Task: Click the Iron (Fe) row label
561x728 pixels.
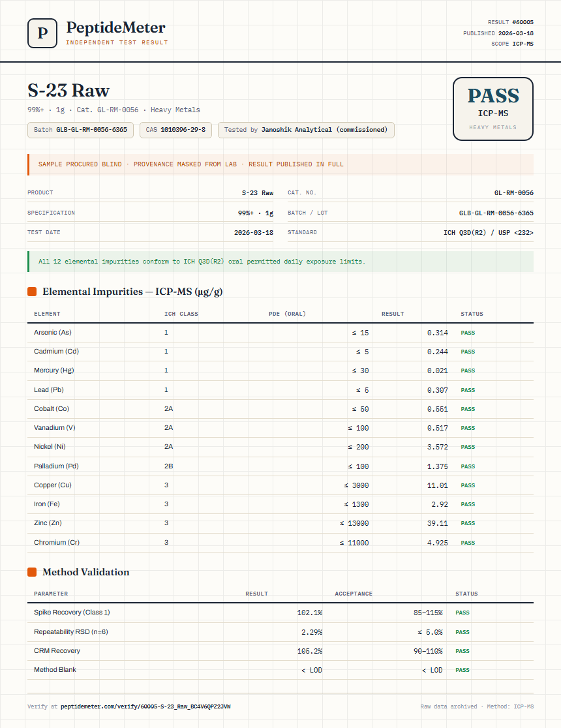Action: pyautogui.click(x=47, y=504)
